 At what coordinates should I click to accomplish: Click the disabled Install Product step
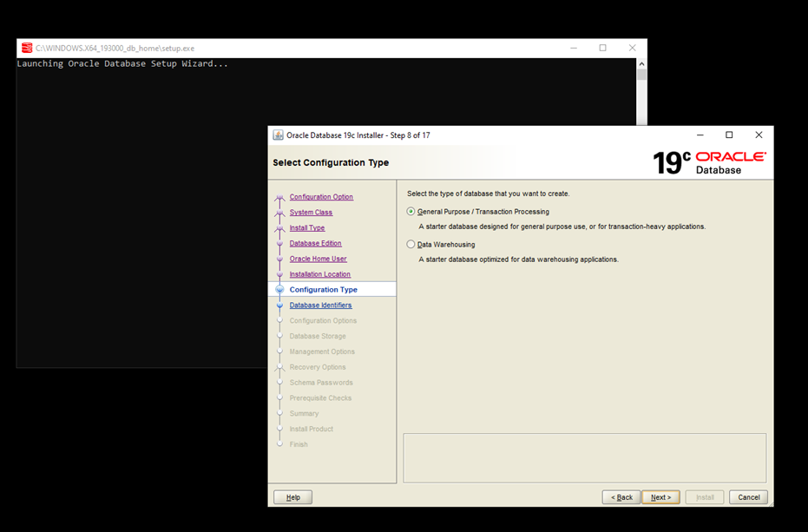pos(312,429)
